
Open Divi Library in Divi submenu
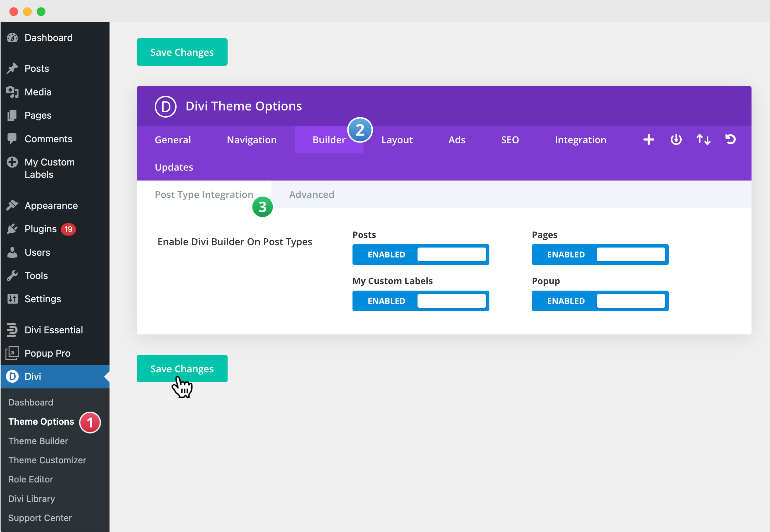[x=31, y=498]
